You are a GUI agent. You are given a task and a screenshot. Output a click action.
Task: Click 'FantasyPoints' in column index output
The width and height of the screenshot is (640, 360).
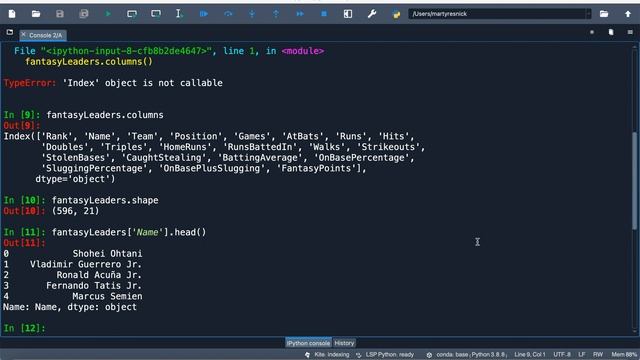pos(316,169)
